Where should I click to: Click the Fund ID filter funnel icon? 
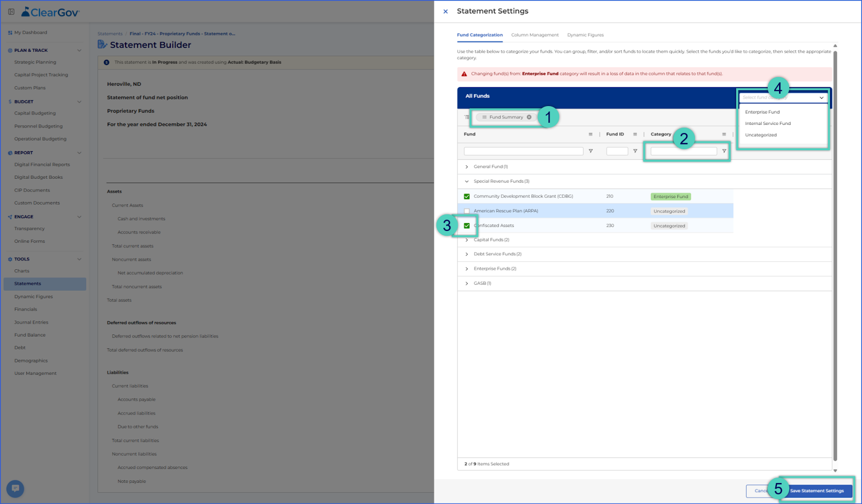click(635, 151)
